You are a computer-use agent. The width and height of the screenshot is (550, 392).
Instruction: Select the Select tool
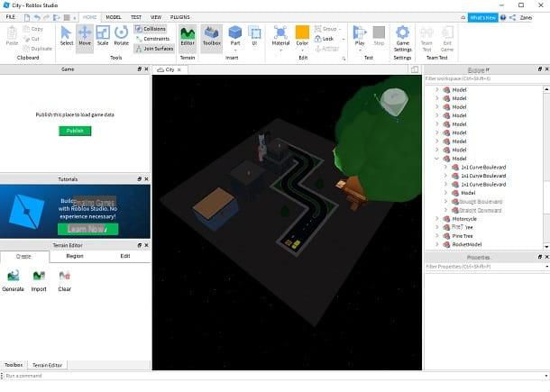(66, 35)
